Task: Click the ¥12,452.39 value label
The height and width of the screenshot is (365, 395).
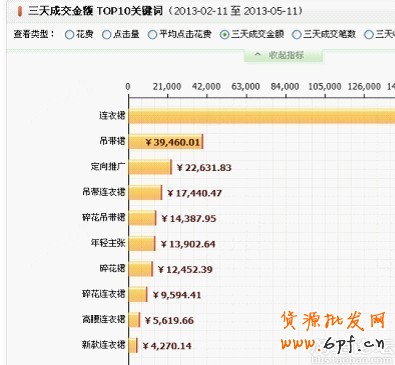Action: click(185, 269)
